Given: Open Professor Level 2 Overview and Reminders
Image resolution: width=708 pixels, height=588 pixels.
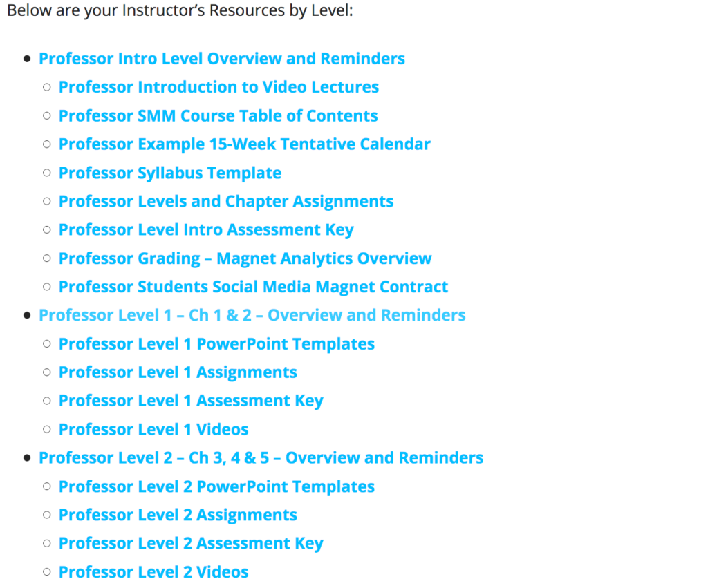Looking at the screenshot, I should pos(261,458).
